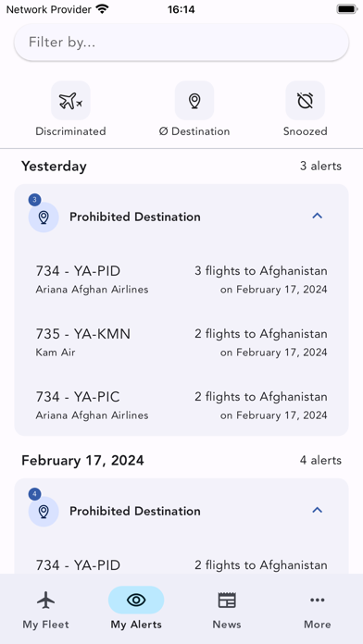Screen dimensions: 363x644
Task: Collapse Yesterday's Prohibited Destination group
Action: [x=317, y=216]
